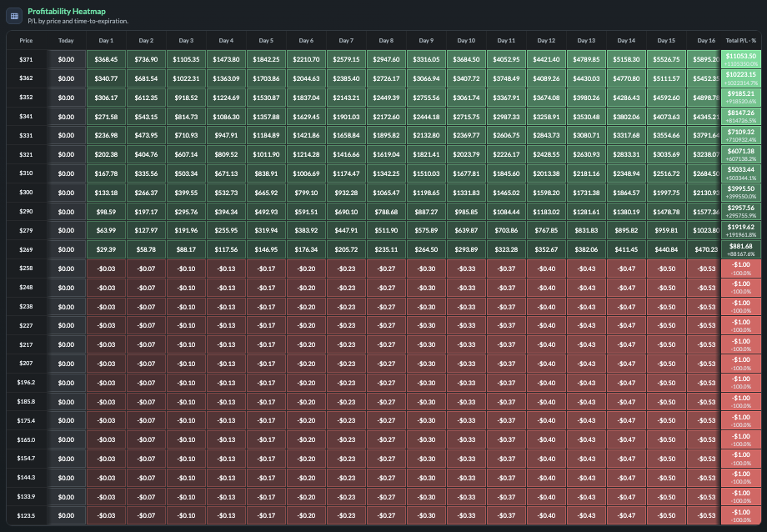Click the $411.45 cell in the $269 row
767x532 pixels.
point(626,249)
